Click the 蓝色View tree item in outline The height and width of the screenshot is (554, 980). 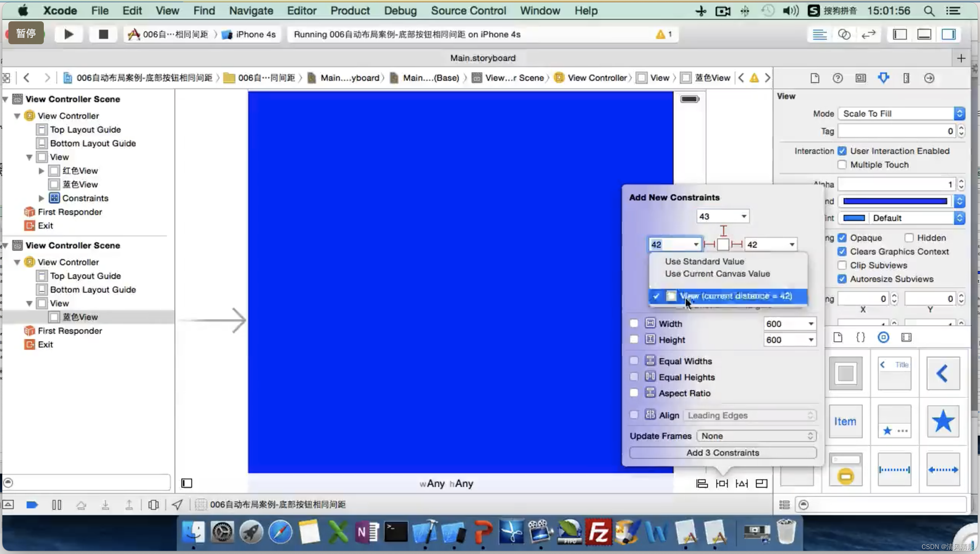[x=79, y=317]
